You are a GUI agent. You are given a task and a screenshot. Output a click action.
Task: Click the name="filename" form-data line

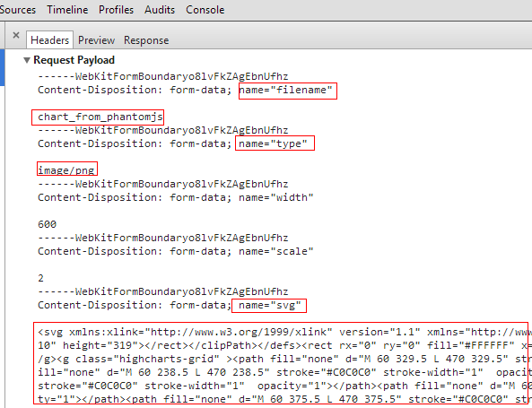pos(185,90)
